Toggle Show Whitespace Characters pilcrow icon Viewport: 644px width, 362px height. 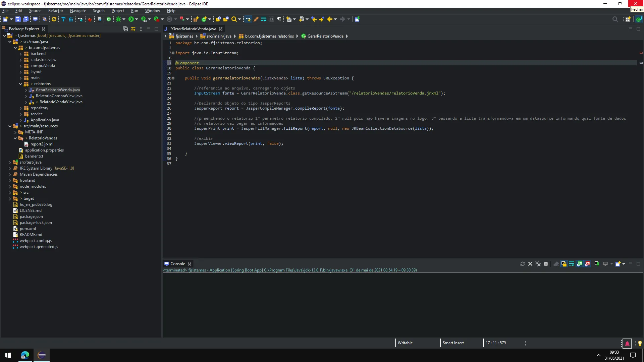(279, 19)
